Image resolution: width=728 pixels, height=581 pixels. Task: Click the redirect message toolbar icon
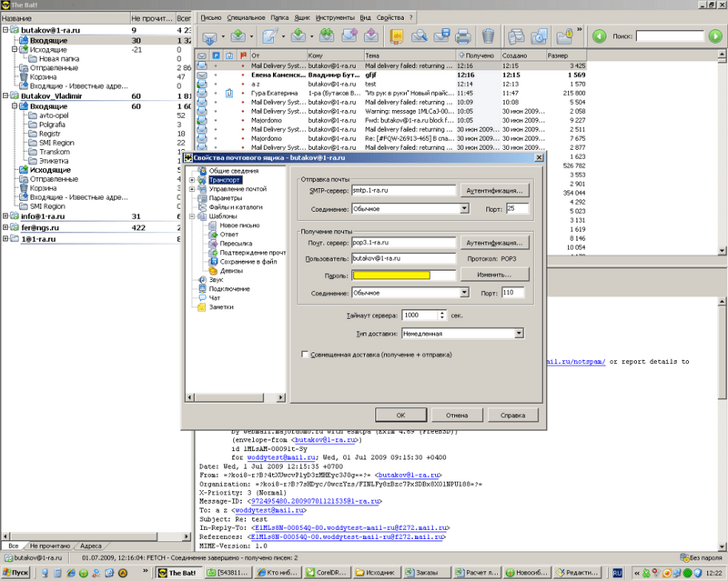point(371,36)
